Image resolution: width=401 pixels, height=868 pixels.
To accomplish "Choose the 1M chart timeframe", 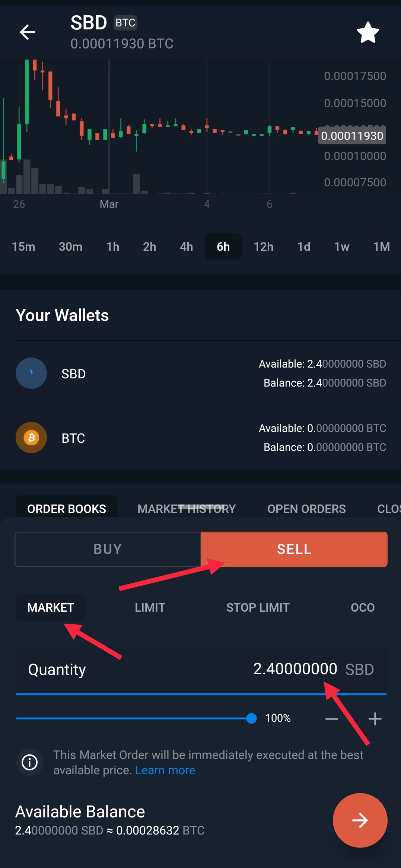I will pyautogui.click(x=381, y=247).
